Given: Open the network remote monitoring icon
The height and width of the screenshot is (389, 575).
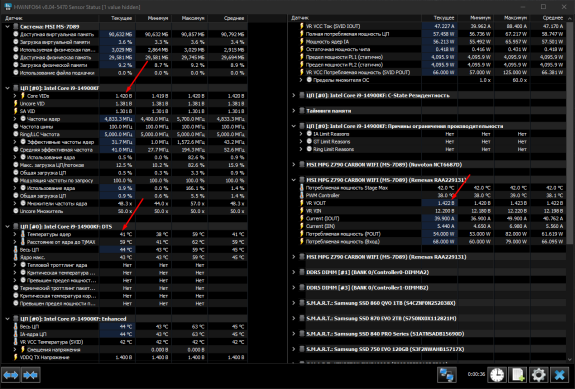Looking at the screenshot, I should tap(447, 375).
